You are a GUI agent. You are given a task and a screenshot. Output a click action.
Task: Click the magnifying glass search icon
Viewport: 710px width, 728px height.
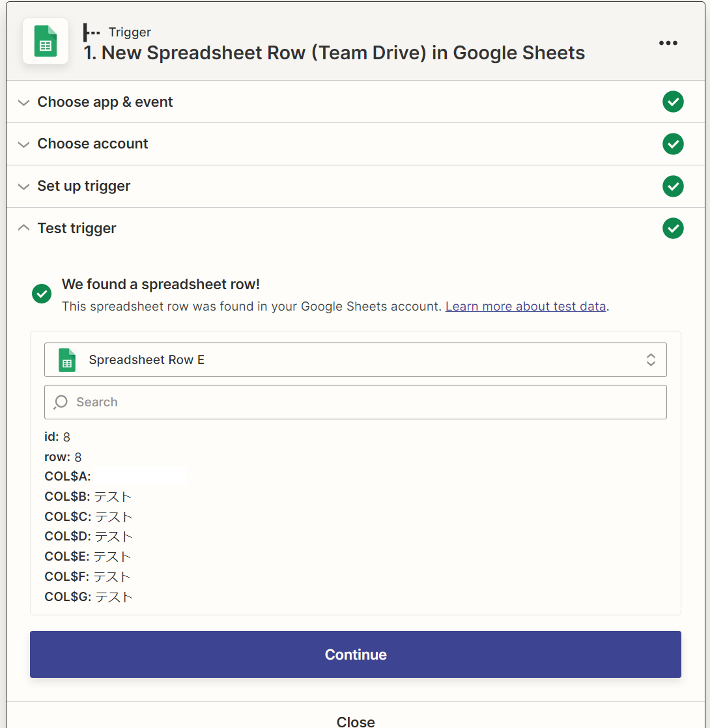60,402
